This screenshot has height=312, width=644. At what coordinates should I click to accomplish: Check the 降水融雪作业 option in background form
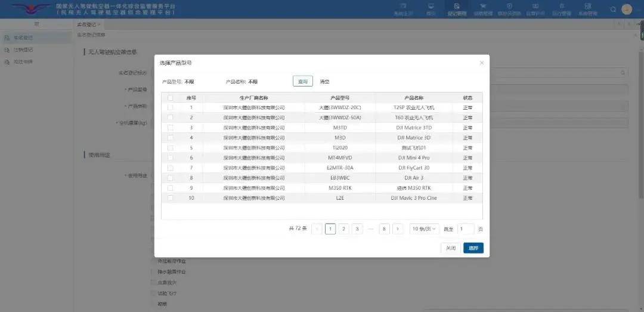154,272
